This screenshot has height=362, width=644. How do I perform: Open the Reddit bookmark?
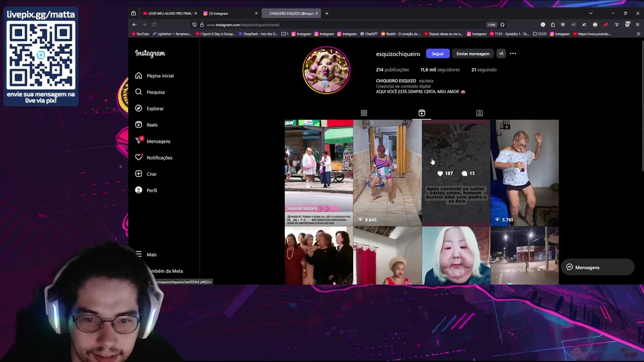[400, 34]
